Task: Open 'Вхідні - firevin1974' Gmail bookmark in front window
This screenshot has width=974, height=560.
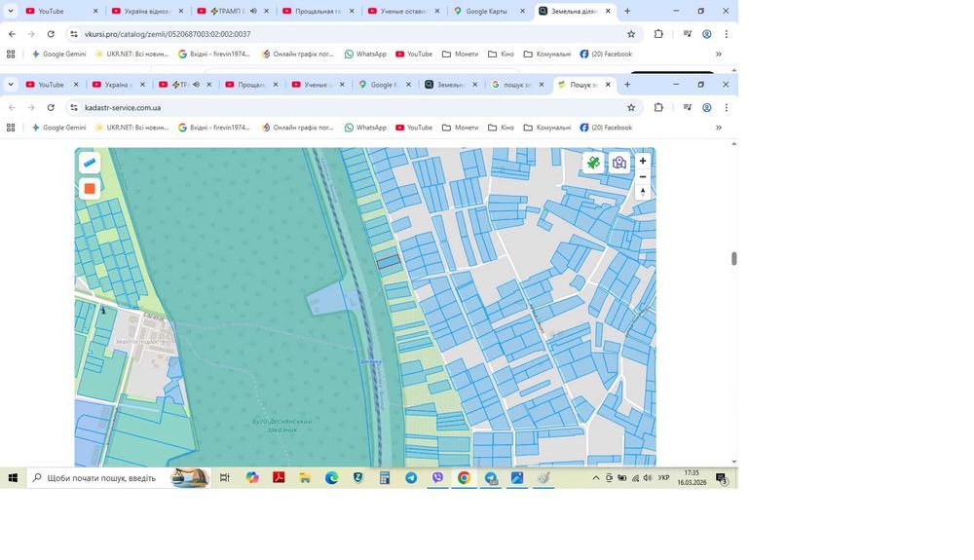Action: pyautogui.click(x=214, y=128)
